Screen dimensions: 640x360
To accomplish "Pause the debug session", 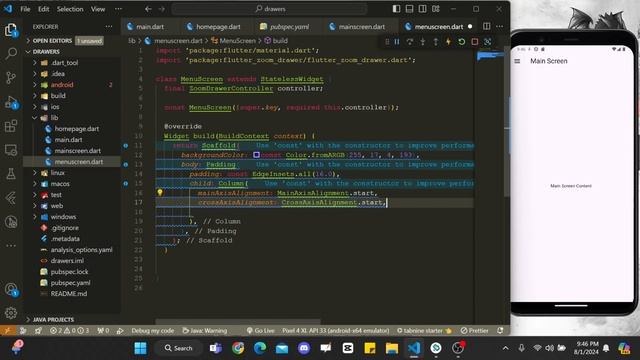I will click(397, 42).
